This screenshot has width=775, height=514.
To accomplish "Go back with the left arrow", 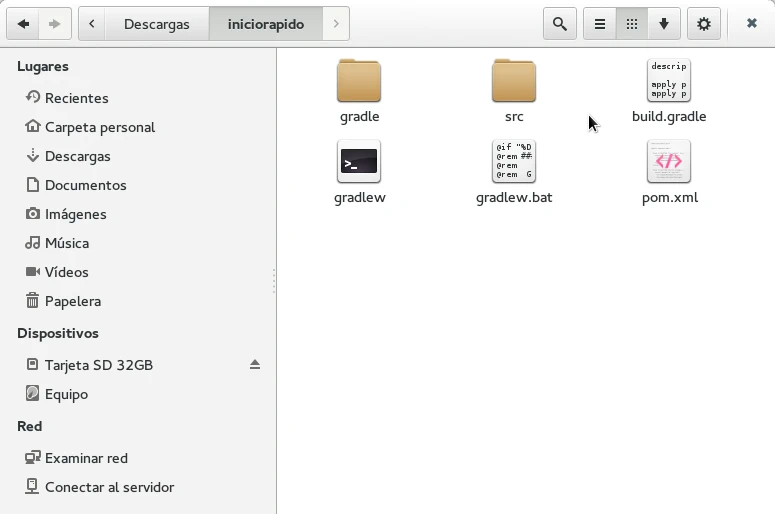I will (23, 24).
